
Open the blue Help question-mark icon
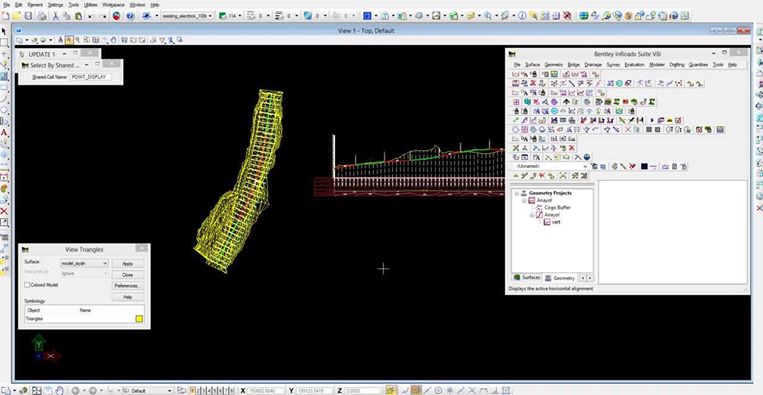[x=130, y=16]
